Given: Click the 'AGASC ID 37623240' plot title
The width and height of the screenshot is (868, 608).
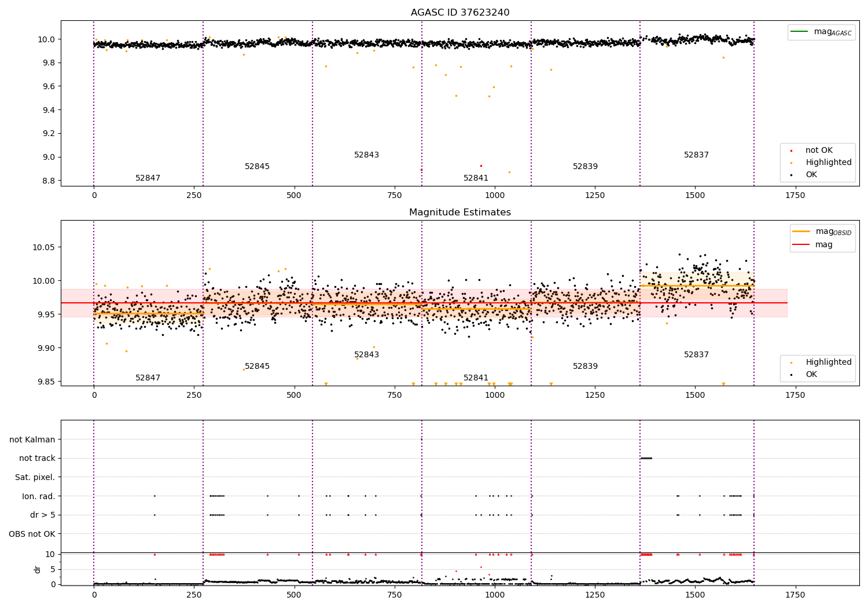Looking at the screenshot, I should 460,13.
